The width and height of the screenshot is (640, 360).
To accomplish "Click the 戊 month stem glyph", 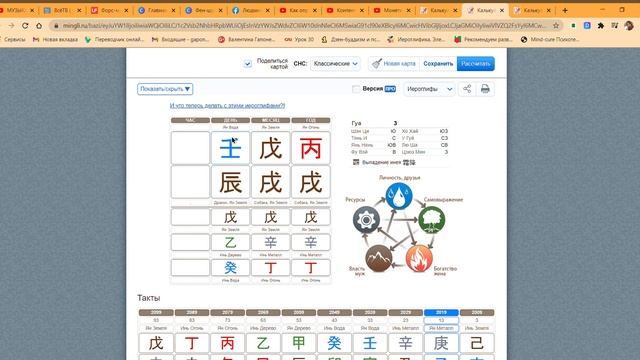I will [271, 148].
